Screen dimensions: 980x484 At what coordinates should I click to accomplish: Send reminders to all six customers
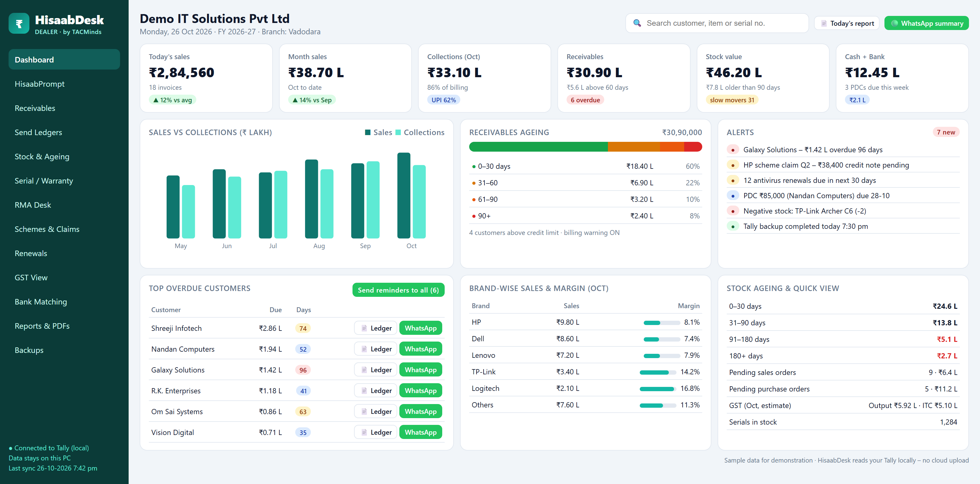pyautogui.click(x=398, y=290)
